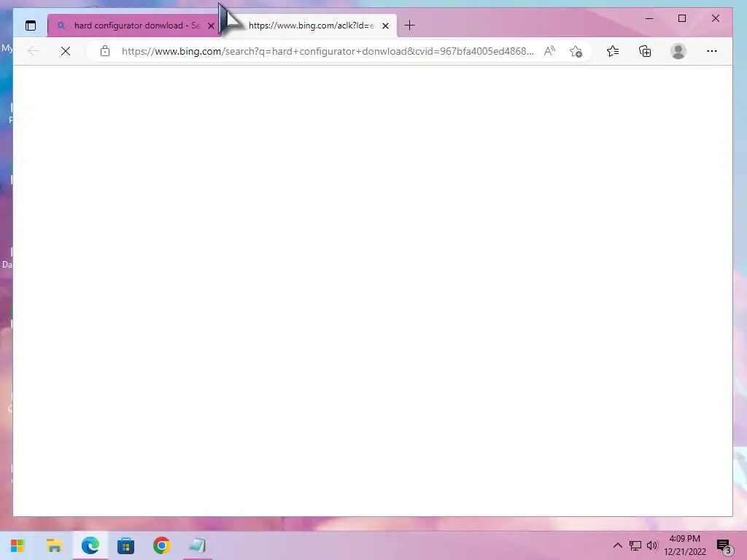The image size is (747, 560).
Task: Open volume control tray icon
Action: point(652,545)
